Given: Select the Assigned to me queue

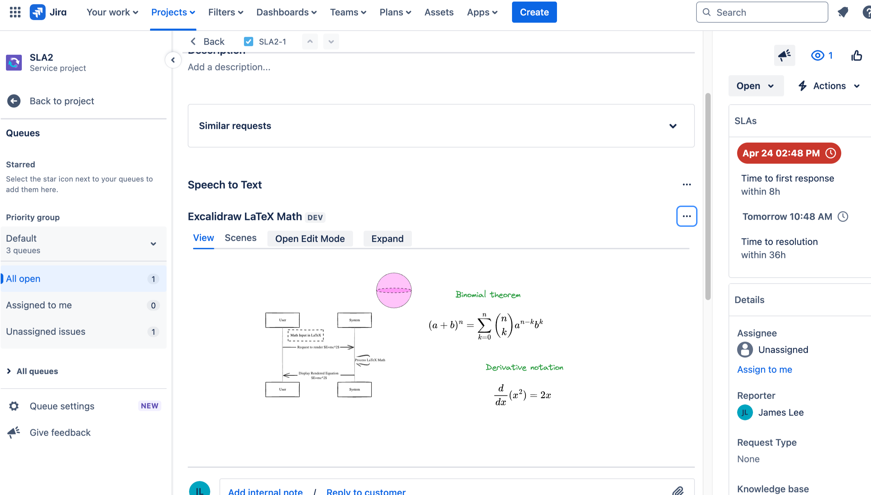Looking at the screenshot, I should [x=83, y=305].
